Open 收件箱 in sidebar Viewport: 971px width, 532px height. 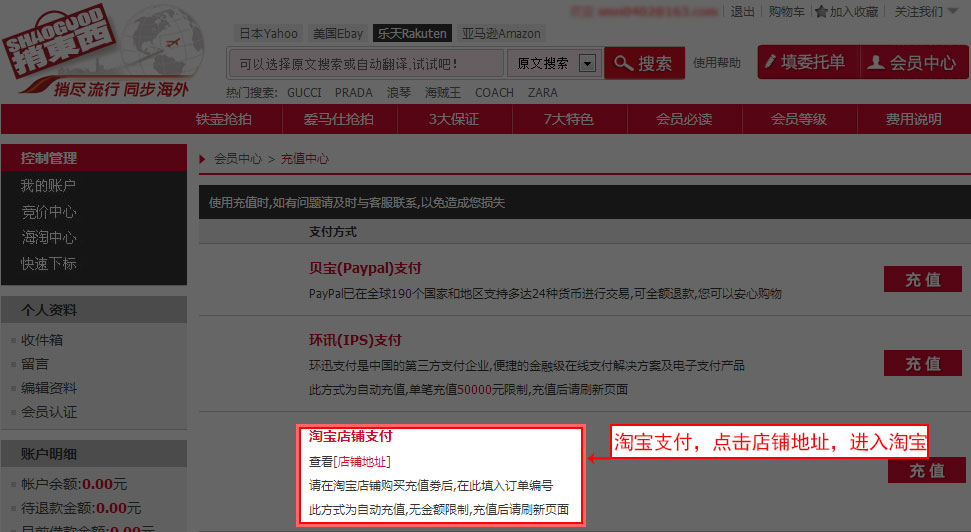(41, 339)
